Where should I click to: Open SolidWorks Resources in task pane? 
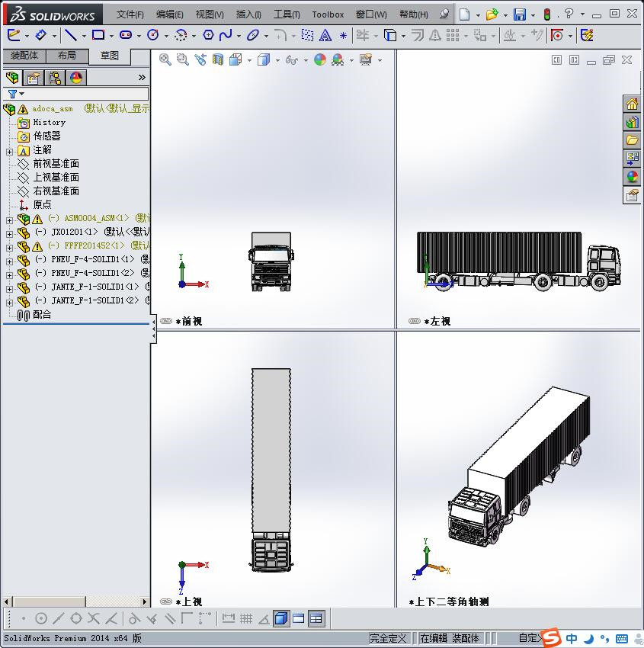point(632,104)
